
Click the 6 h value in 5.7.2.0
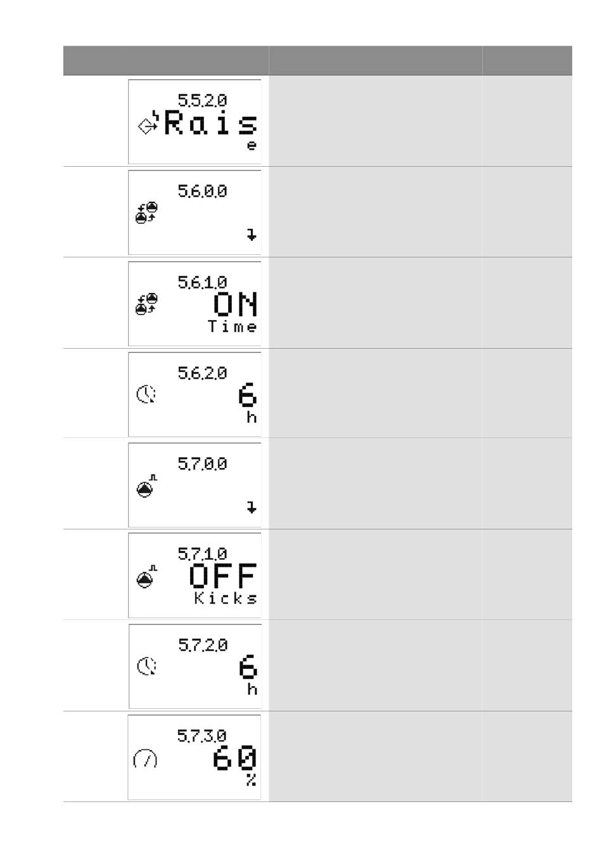coord(248,675)
